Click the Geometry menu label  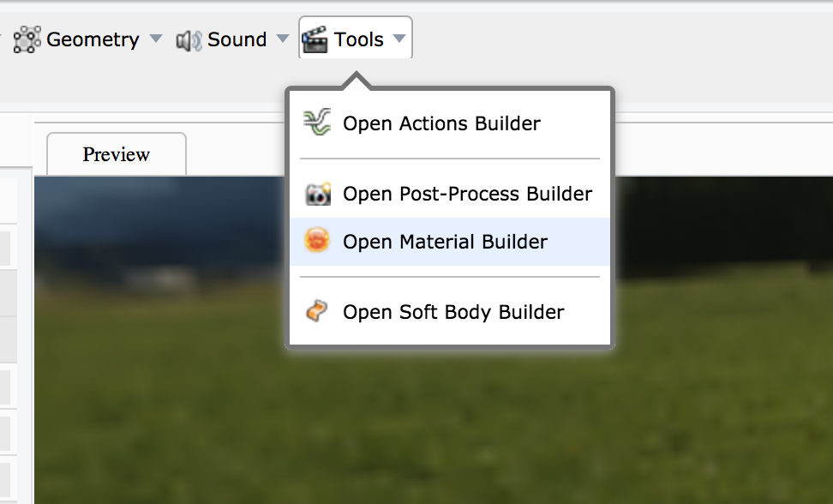point(93,39)
